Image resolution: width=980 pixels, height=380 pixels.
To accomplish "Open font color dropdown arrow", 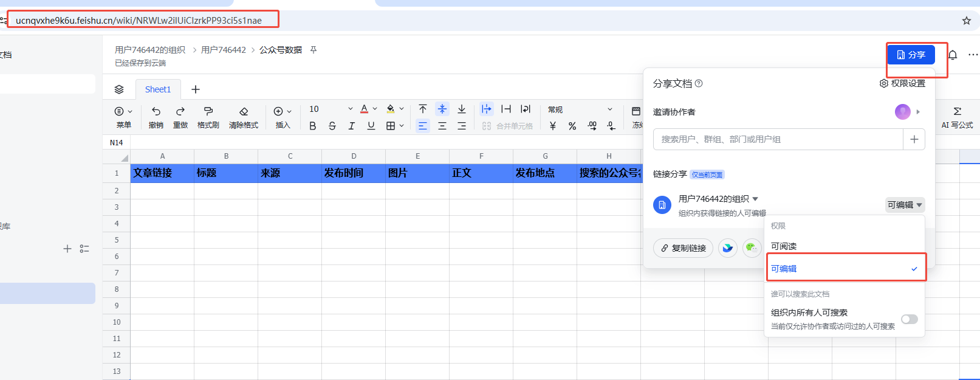I will pos(375,109).
